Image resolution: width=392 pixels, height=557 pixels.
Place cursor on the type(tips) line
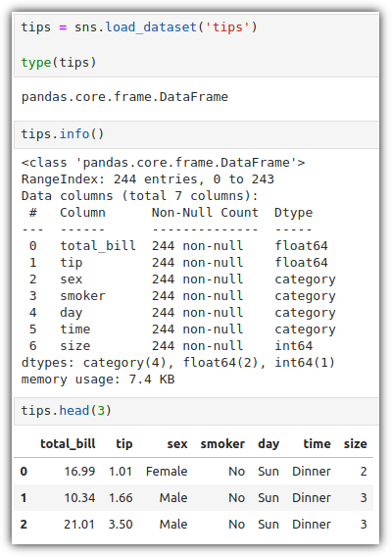click(x=59, y=63)
